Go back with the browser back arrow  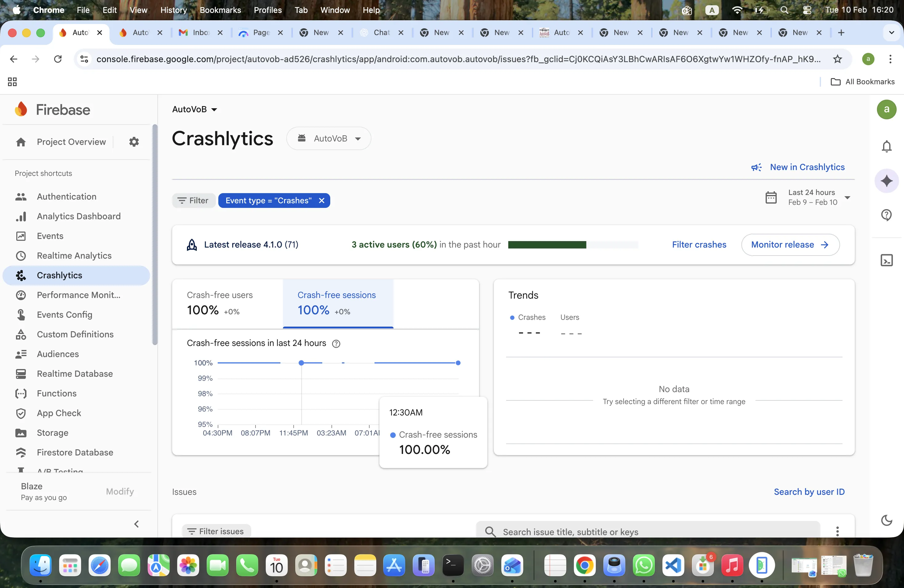(14, 59)
